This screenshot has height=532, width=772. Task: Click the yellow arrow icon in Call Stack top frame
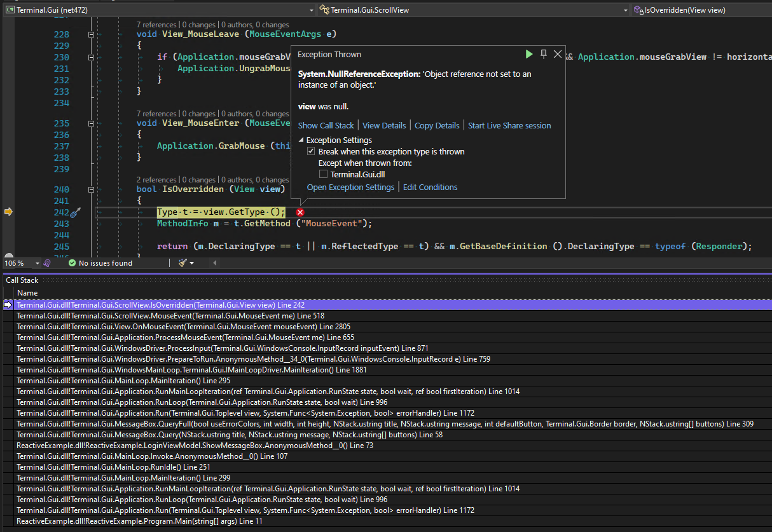point(8,305)
